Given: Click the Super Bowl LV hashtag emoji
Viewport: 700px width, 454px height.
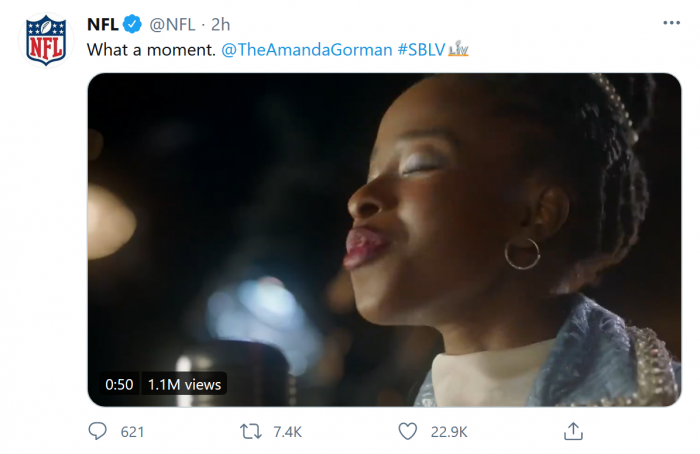Looking at the screenshot, I should [458, 48].
